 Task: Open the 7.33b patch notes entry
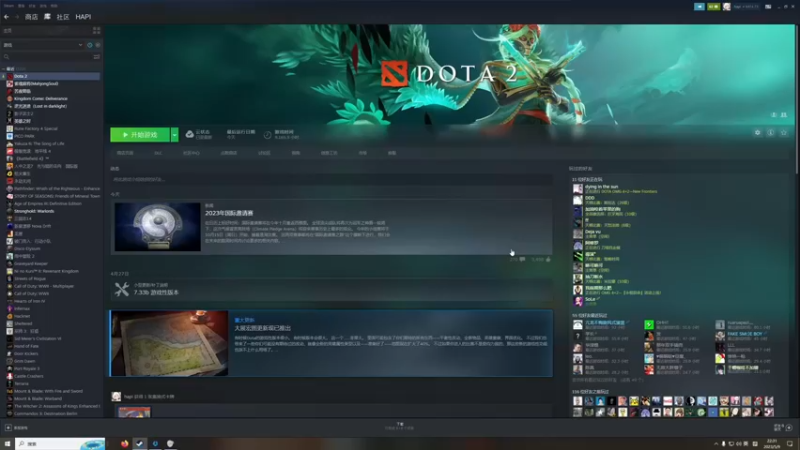pos(332,290)
